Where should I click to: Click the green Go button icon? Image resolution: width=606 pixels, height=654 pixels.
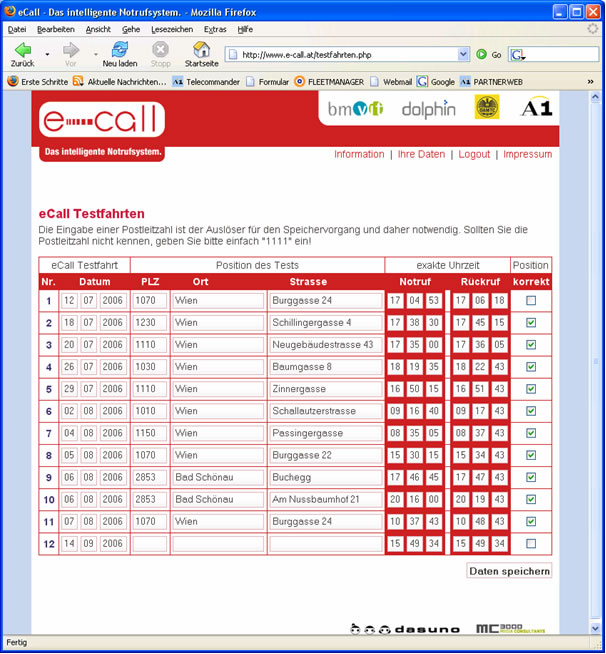(481, 54)
